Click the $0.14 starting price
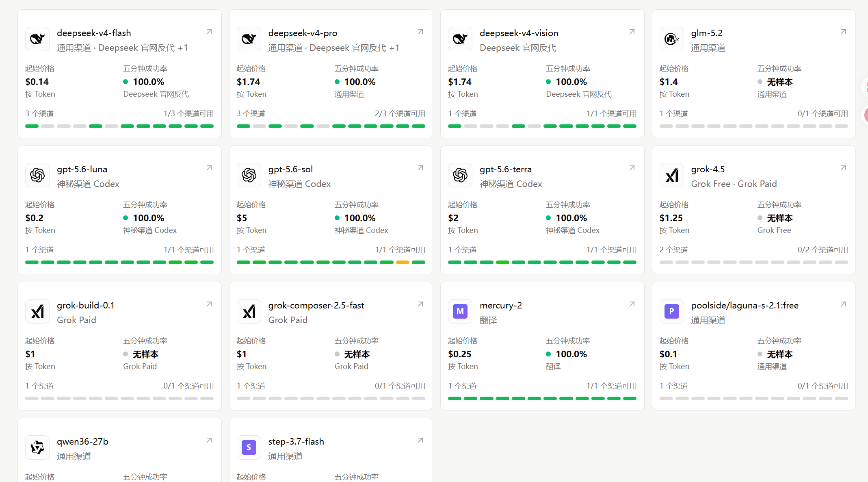 point(37,82)
